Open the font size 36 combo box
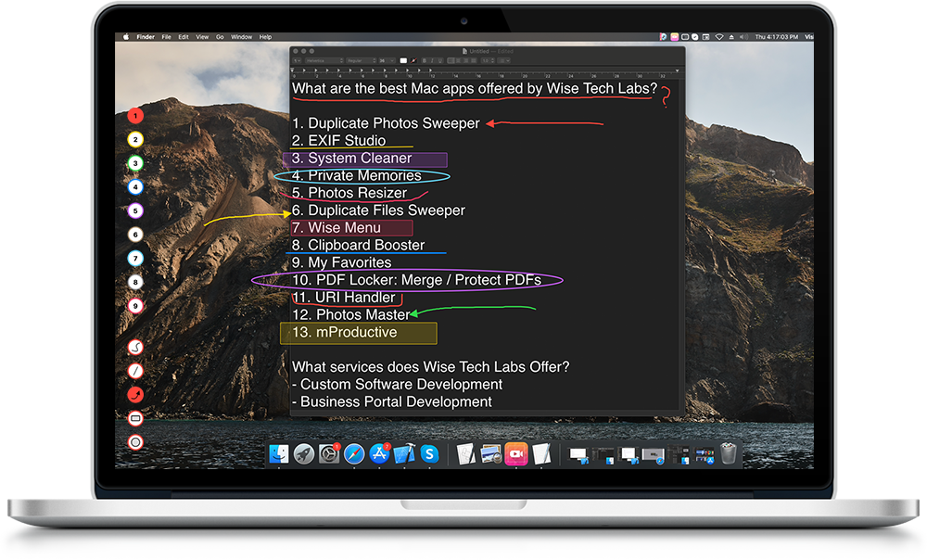927x560 pixels. coord(387,60)
